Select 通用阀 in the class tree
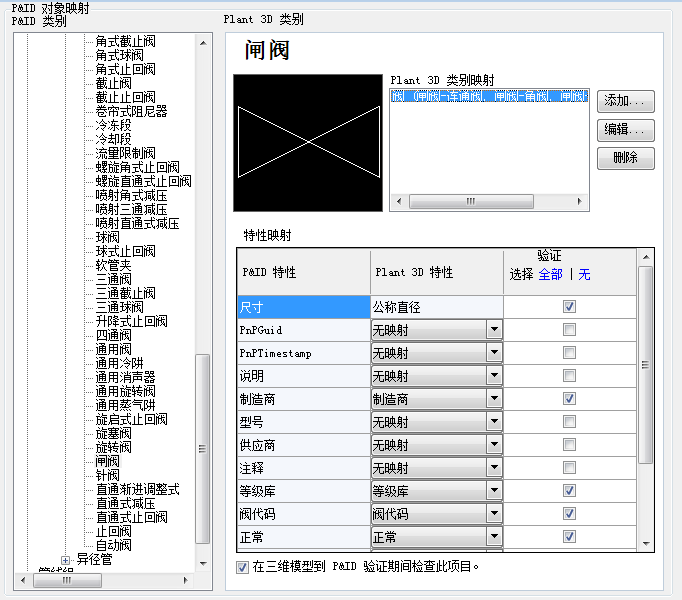This screenshot has width=682, height=600. tap(113, 349)
